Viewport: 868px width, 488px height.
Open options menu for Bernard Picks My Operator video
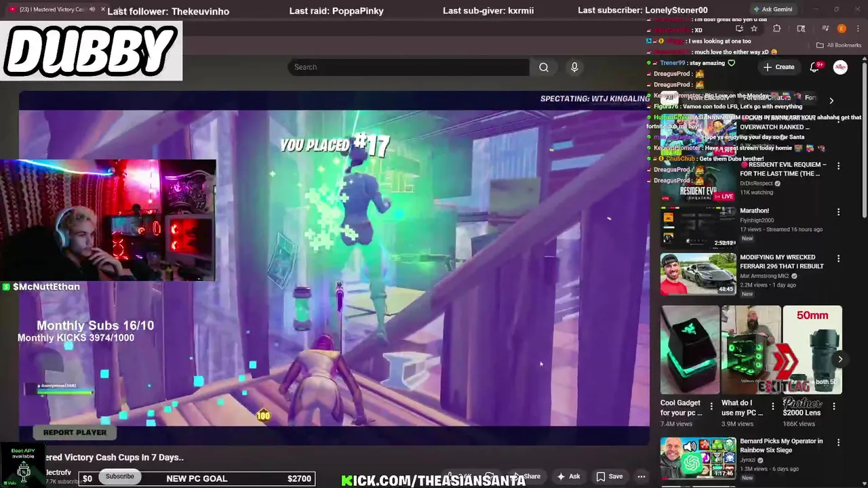pyautogui.click(x=839, y=443)
